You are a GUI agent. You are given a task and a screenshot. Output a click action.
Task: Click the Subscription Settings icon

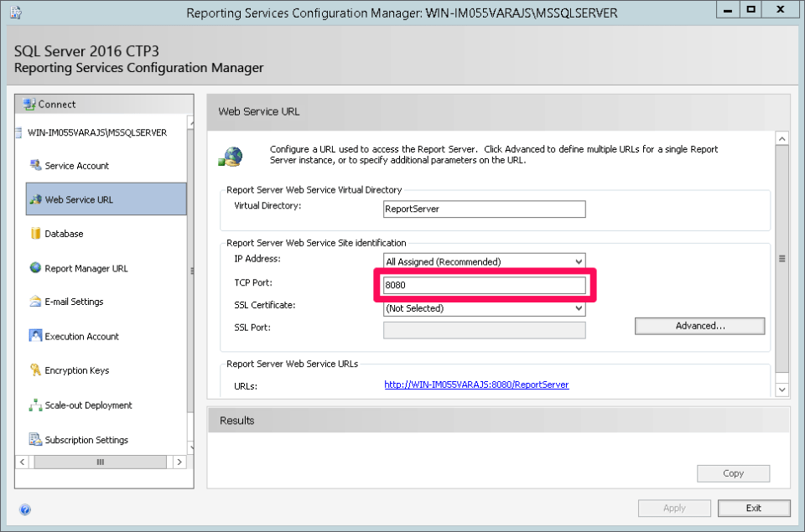(x=35, y=440)
